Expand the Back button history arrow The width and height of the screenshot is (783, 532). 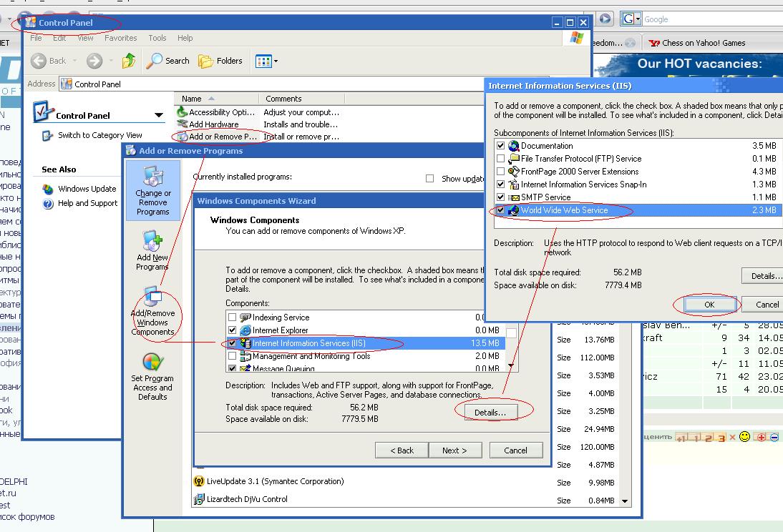point(72,61)
